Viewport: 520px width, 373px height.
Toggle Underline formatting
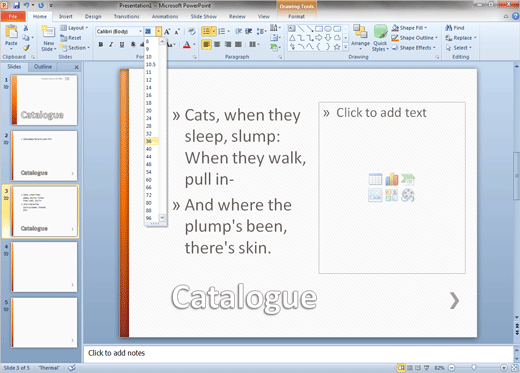tap(122, 44)
